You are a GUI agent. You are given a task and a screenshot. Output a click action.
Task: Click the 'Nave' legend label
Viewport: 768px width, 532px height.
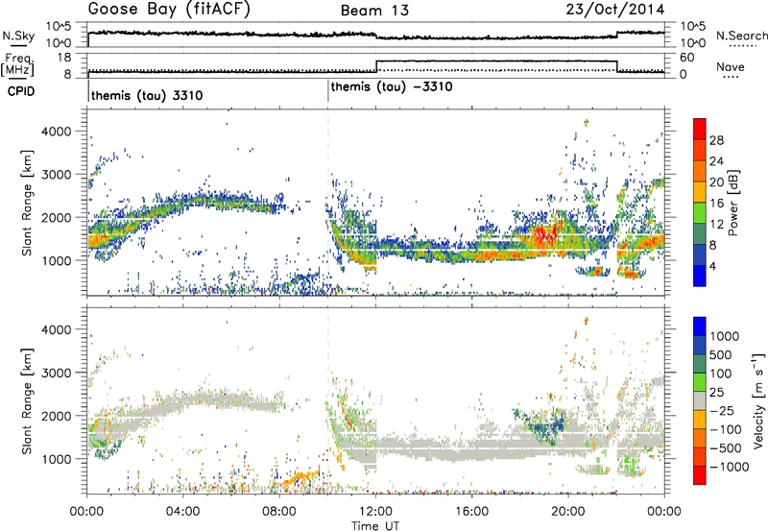click(730, 66)
